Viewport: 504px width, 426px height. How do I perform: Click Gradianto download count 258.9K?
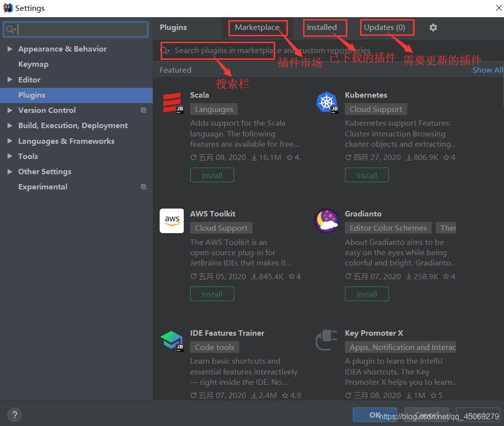pyautogui.click(x=421, y=276)
